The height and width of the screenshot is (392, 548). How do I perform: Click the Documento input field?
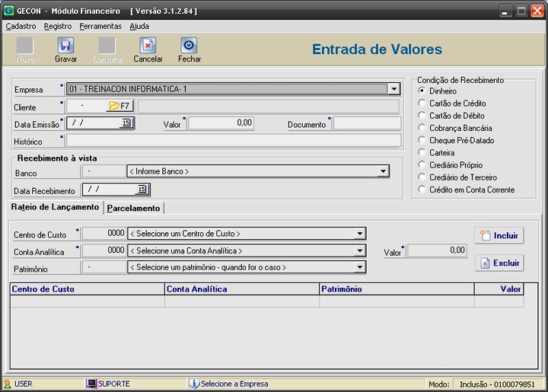pos(367,123)
